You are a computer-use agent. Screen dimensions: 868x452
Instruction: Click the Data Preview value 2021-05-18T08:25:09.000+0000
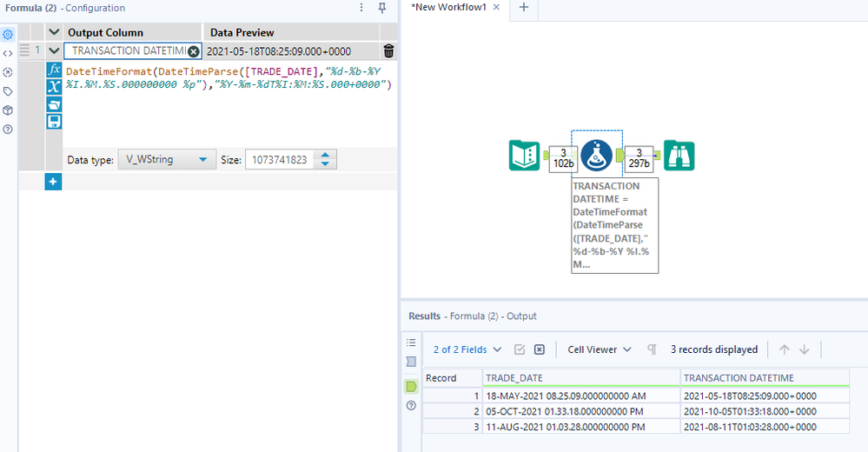pos(278,51)
